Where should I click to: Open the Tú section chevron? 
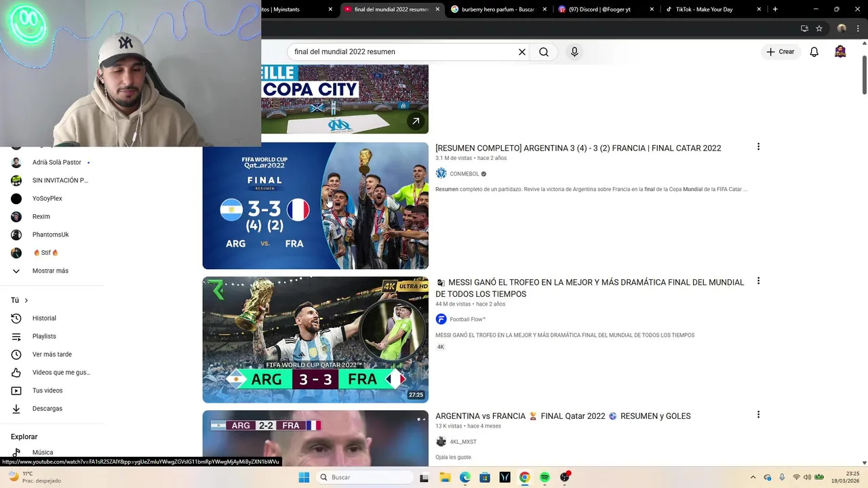(26, 300)
